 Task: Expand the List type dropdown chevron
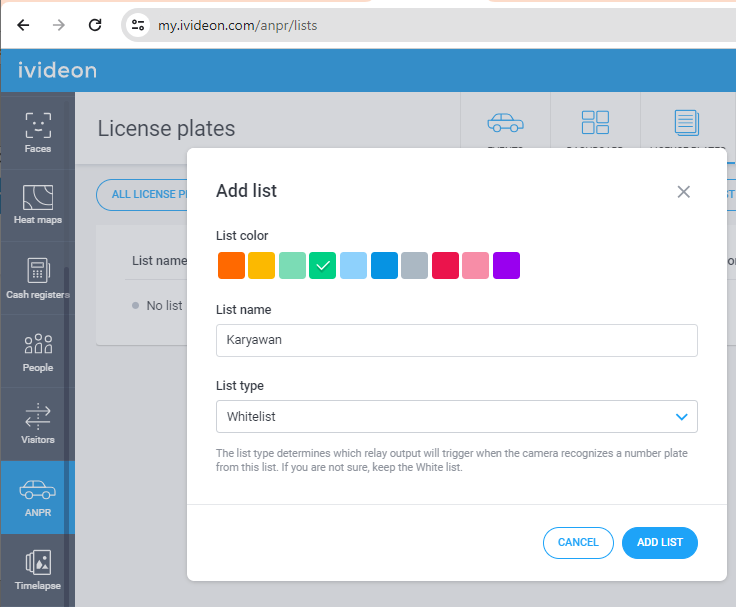click(682, 416)
